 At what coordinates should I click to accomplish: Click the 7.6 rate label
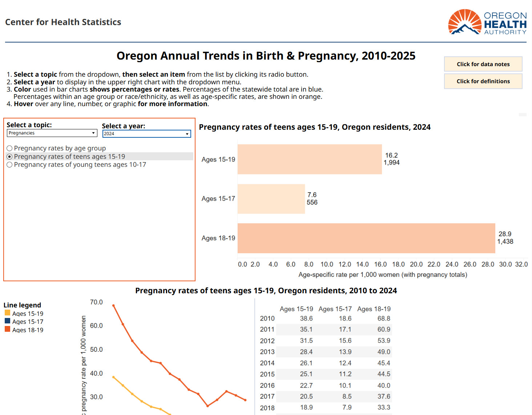click(x=312, y=195)
